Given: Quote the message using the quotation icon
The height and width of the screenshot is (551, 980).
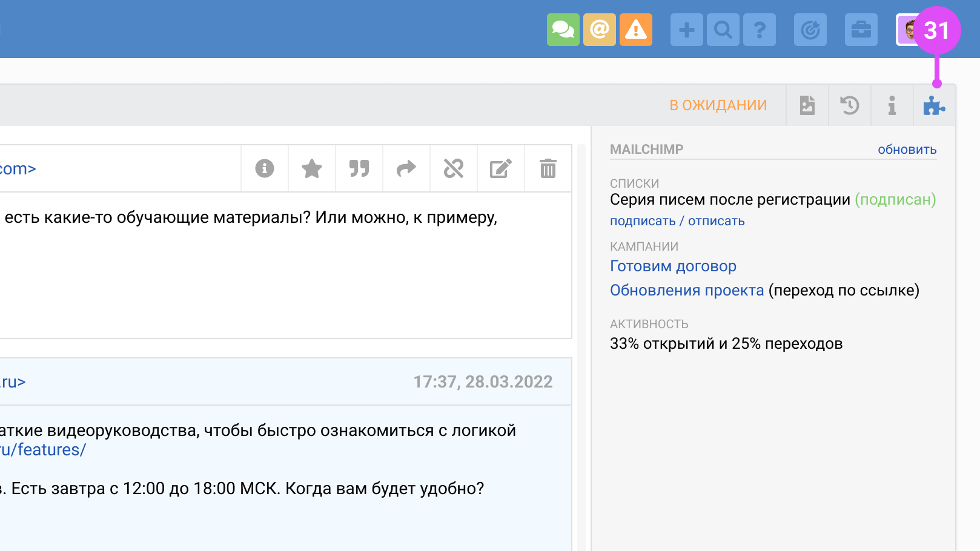Looking at the screenshot, I should coord(359,169).
